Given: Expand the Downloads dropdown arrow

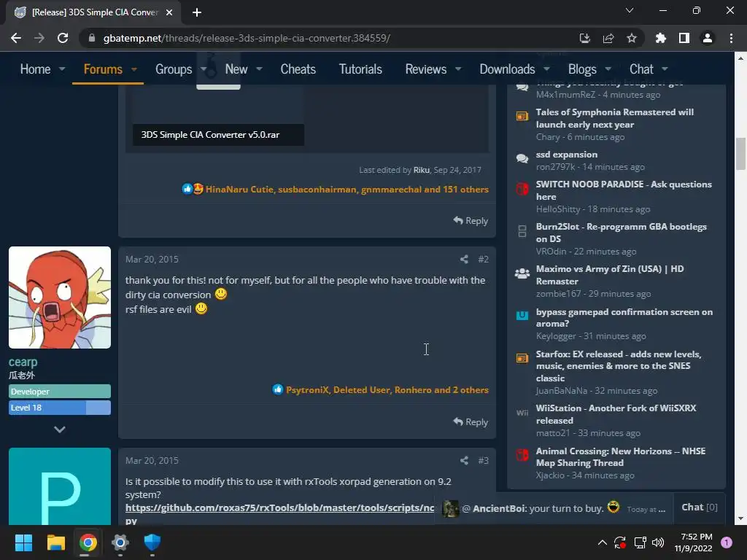Looking at the screenshot, I should [x=546, y=69].
